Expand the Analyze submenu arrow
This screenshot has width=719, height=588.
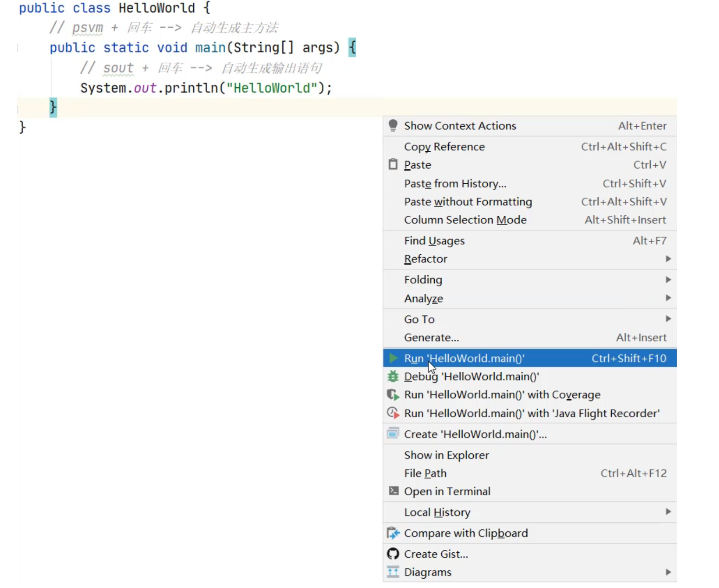(x=668, y=297)
